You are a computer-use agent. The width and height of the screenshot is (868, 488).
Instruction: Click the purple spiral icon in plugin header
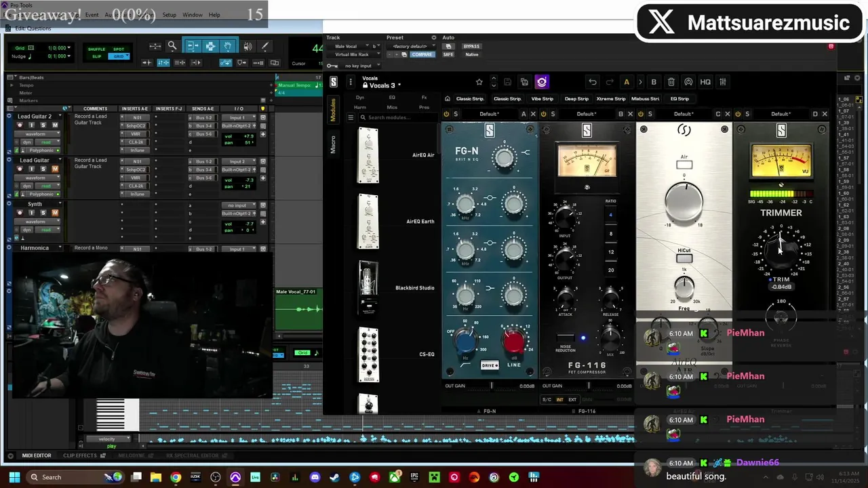[x=541, y=82]
